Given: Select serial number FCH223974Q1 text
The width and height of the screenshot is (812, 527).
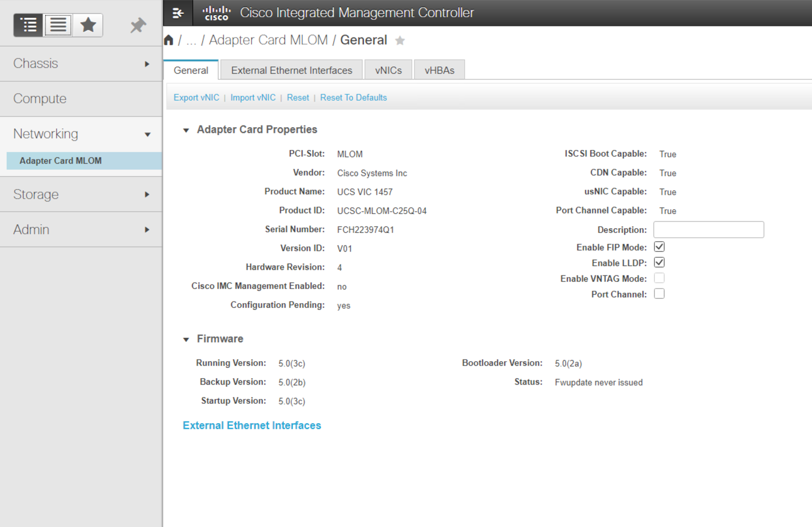Looking at the screenshot, I should (366, 230).
